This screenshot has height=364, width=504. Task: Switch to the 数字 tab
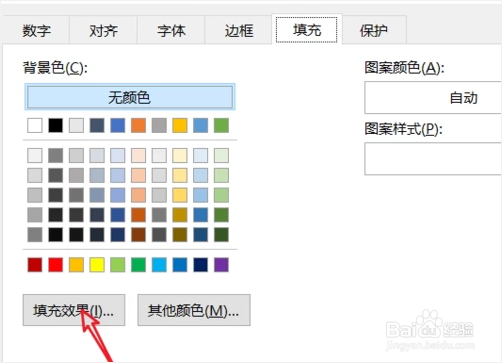tap(36, 31)
